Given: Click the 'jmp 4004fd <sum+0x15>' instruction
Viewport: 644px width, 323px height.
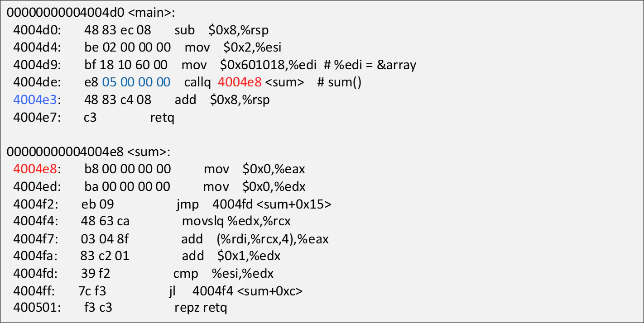Looking at the screenshot, I should point(254,204).
